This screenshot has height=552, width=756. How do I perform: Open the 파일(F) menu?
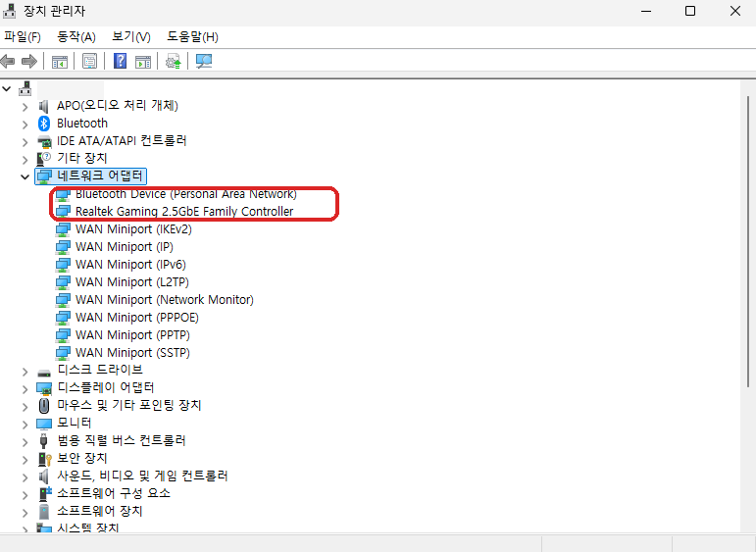[23, 36]
